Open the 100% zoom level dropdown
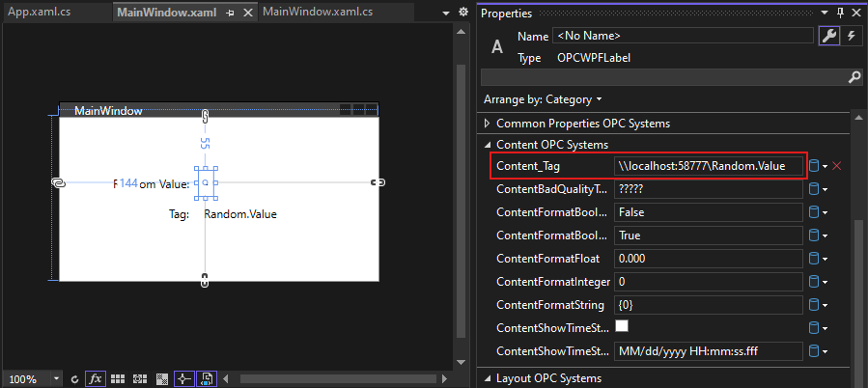The height and width of the screenshot is (388, 868). click(57, 379)
